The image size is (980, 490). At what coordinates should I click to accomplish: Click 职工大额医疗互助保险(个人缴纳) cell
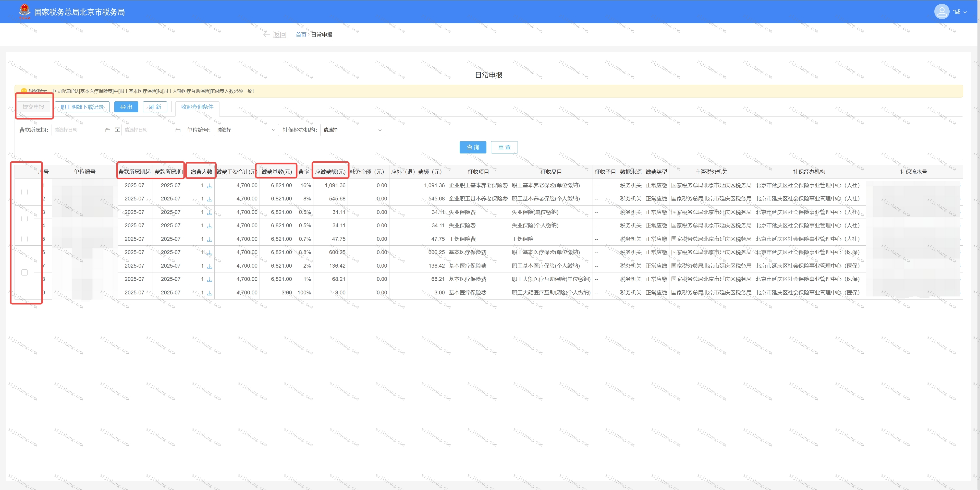click(x=551, y=293)
